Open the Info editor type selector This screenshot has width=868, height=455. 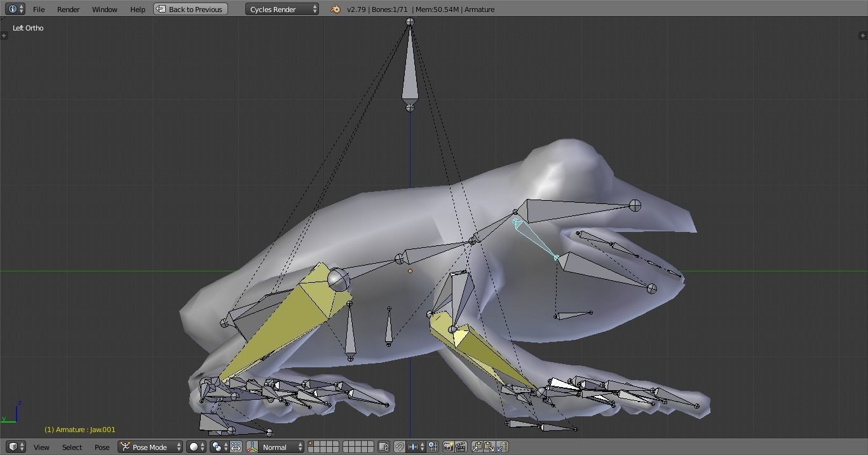pos(16,9)
